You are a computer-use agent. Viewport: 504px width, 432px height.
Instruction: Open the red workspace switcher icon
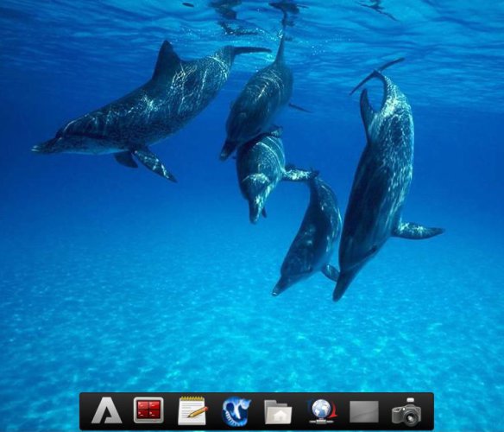click(x=148, y=410)
